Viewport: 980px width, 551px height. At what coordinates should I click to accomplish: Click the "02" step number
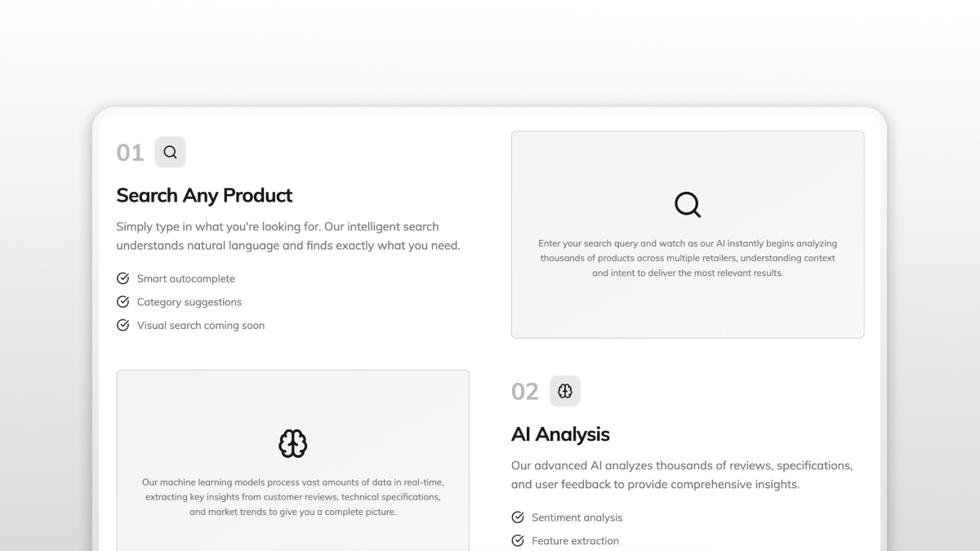tap(525, 392)
